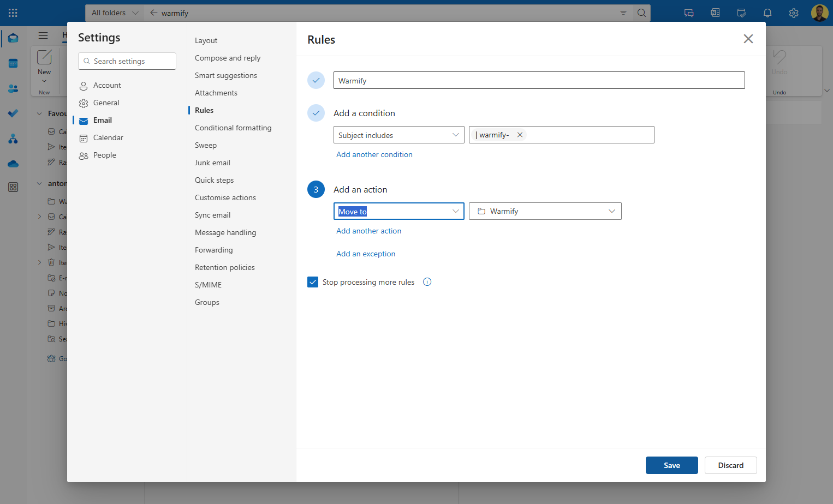
Task: Expand the New mail options chevron
Action: (x=44, y=81)
